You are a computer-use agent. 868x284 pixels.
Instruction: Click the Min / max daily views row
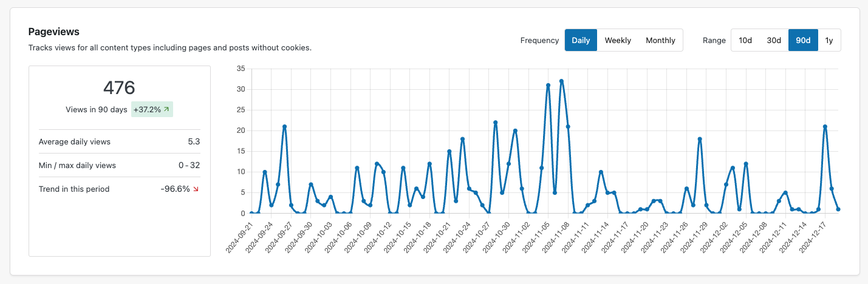tap(119, 165)
